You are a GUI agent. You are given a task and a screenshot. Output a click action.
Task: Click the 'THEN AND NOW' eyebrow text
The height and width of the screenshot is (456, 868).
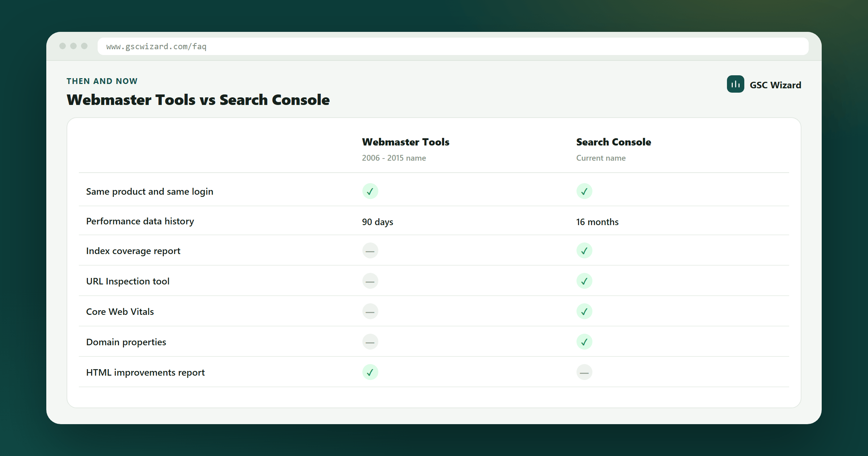tap(102, 81)
